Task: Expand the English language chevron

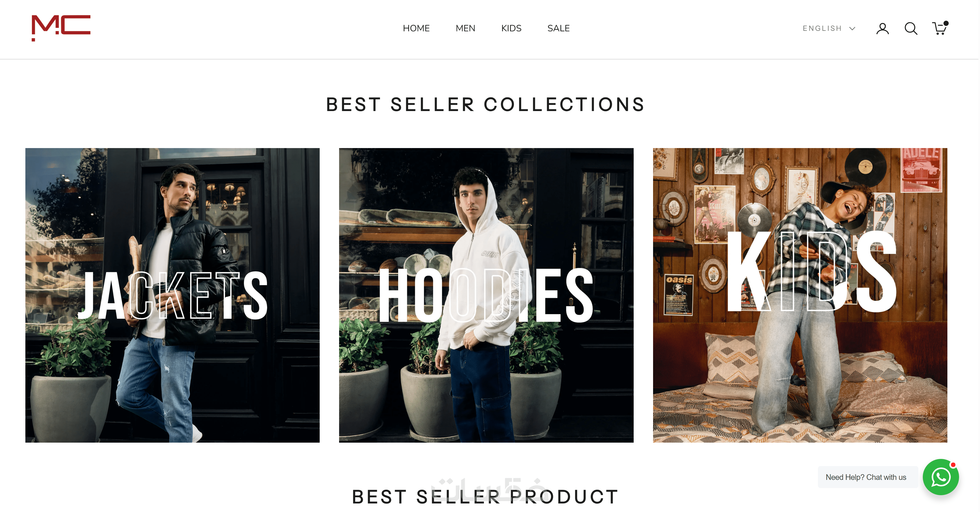Action: [x=853, y=28]
